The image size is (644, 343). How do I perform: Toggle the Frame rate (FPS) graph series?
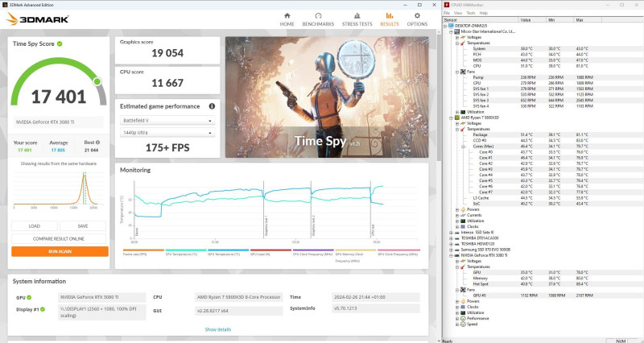tap(143, 252)
